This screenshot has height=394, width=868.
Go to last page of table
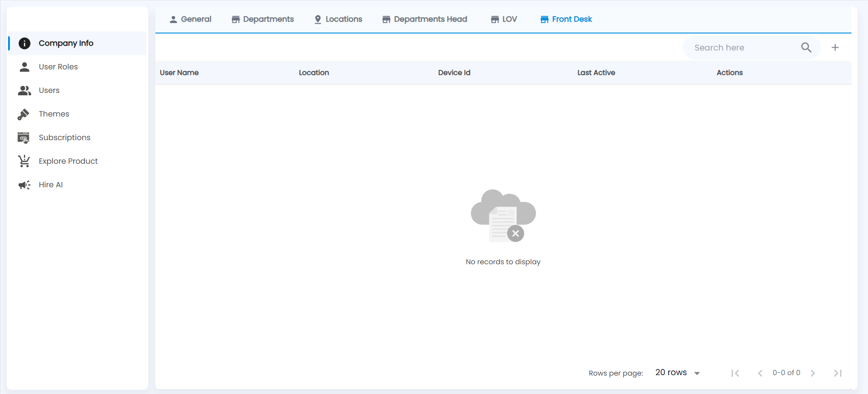coord(838,373)
